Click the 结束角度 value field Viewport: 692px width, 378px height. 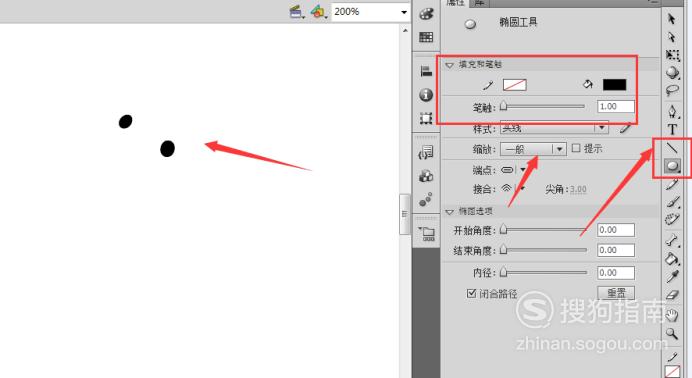616,250
